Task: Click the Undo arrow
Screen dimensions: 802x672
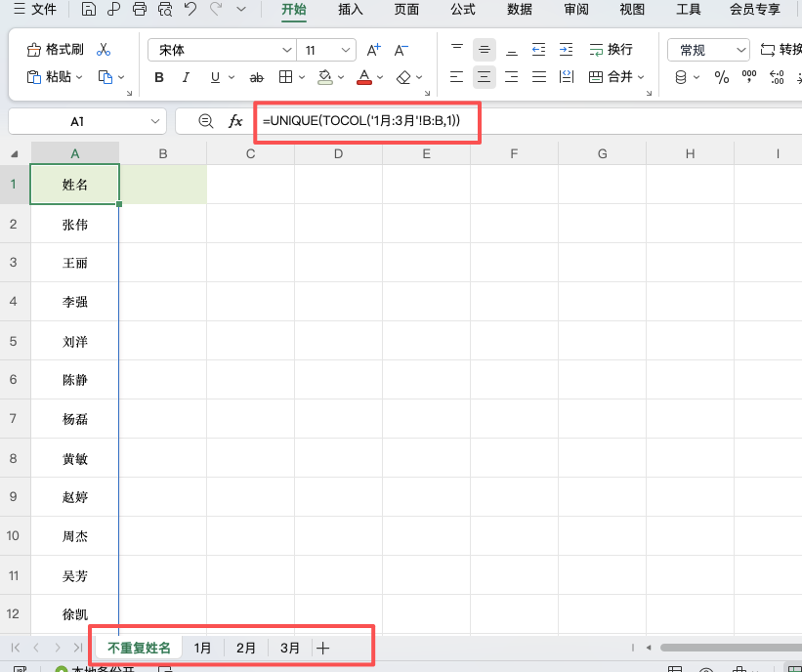Action: [x=190, y=9]
